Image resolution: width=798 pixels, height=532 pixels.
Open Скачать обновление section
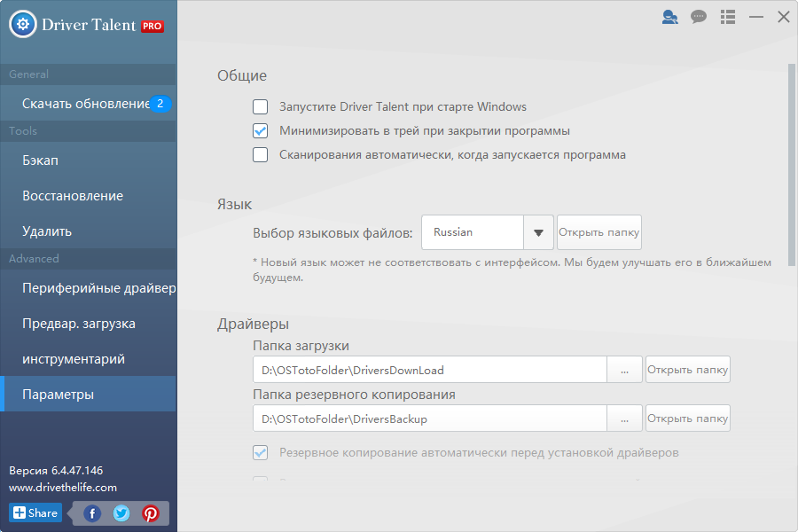tap(88, 104)
